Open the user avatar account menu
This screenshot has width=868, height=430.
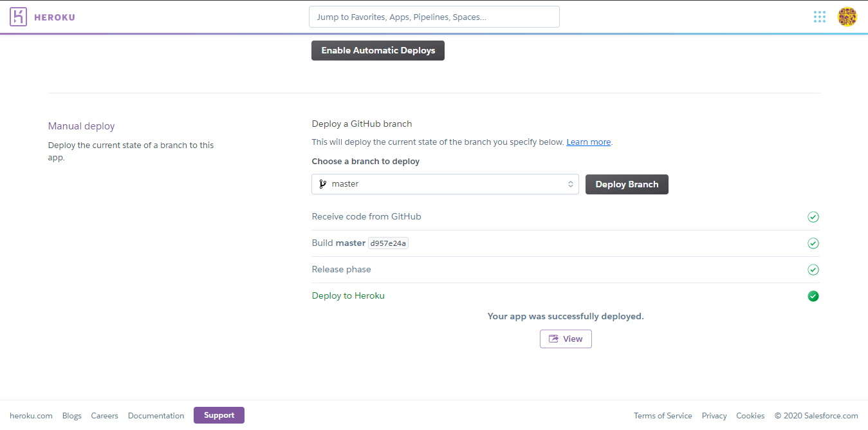pyautogui.click(x=847, y=17)
